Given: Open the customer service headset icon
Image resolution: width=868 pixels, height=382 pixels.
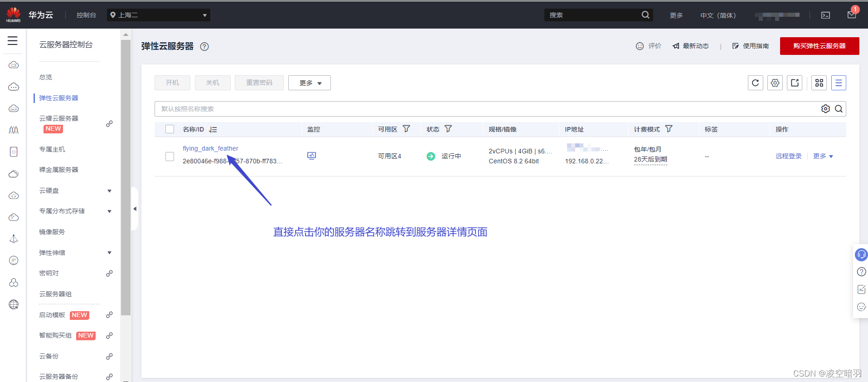Looking at the screenshot, I should (861, 255).
